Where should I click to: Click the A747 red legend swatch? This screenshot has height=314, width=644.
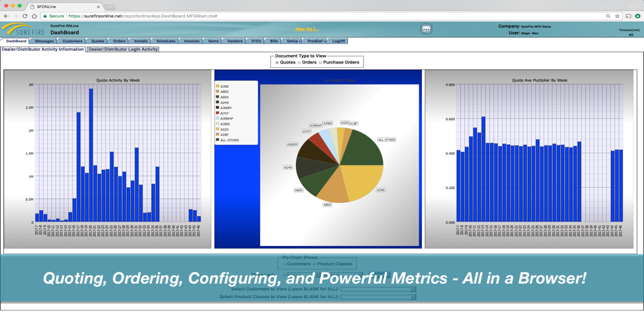217,113
